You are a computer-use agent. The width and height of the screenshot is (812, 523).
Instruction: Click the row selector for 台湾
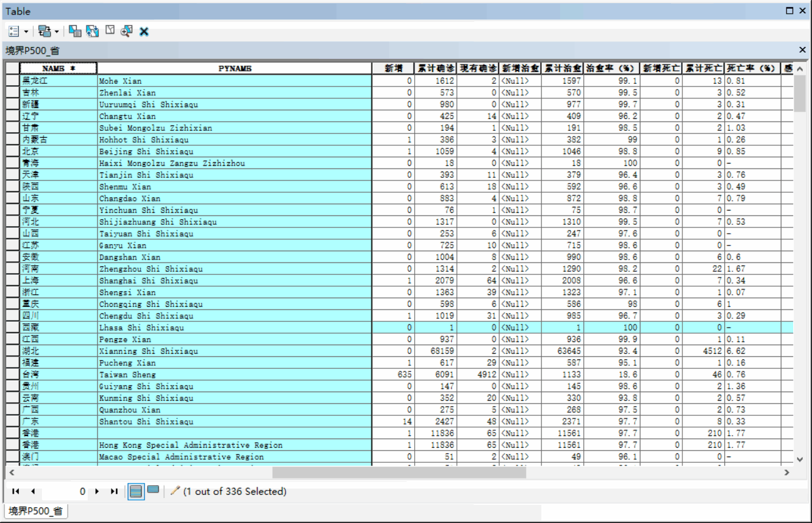coord(13,375)
